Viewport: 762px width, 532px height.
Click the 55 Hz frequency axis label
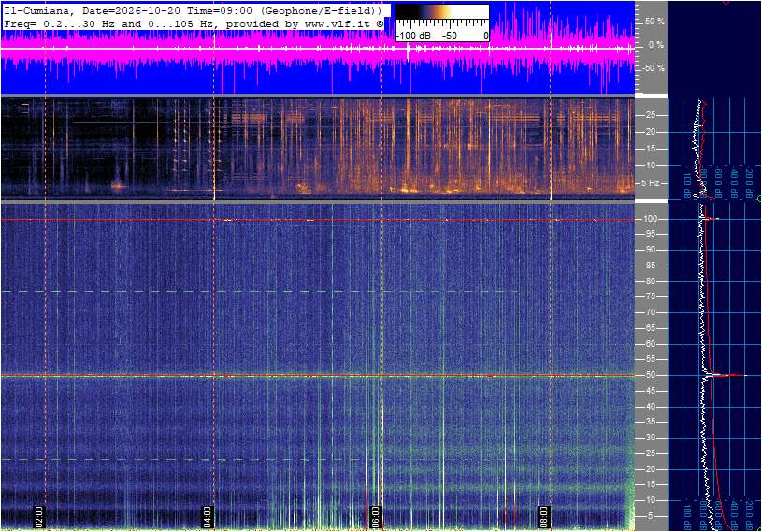tap(650, 359)
